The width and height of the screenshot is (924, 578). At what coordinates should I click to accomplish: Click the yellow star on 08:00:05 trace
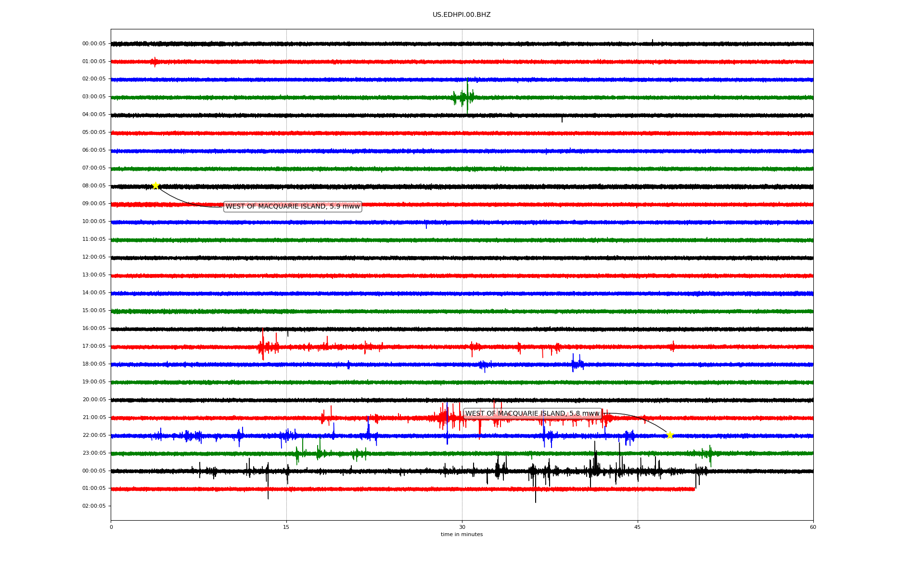[x=155, y=185]
